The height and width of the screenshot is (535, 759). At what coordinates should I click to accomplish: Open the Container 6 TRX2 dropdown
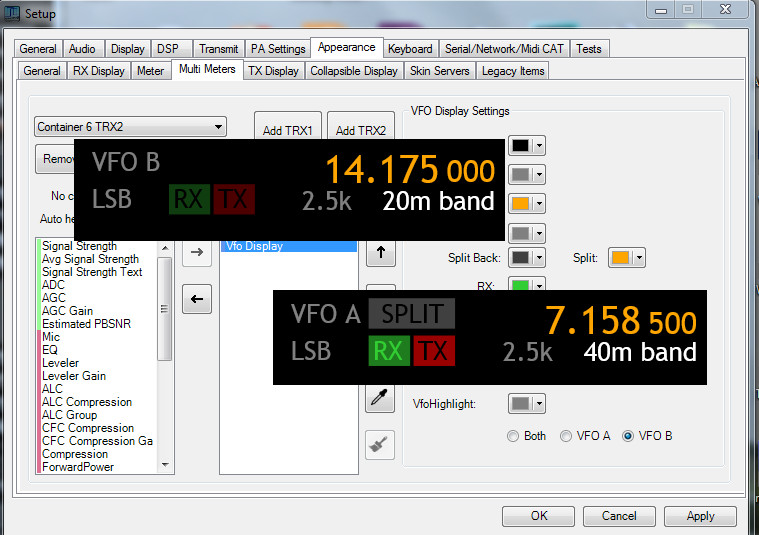(130, 127)
